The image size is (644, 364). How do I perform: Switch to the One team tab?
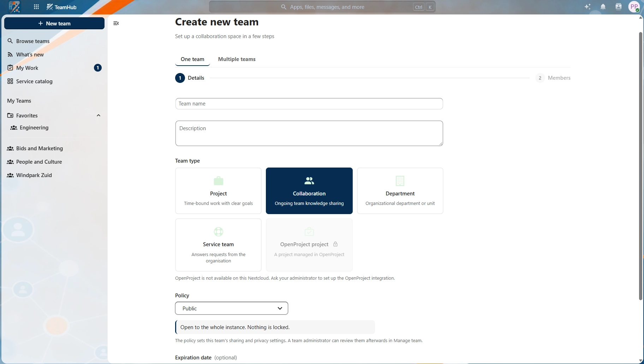192,59
